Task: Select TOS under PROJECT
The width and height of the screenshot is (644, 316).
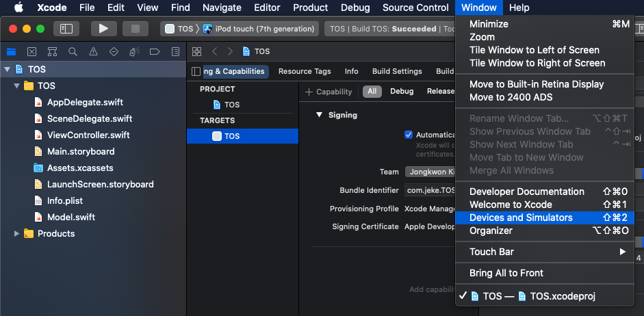Action: tap(227, 105)
